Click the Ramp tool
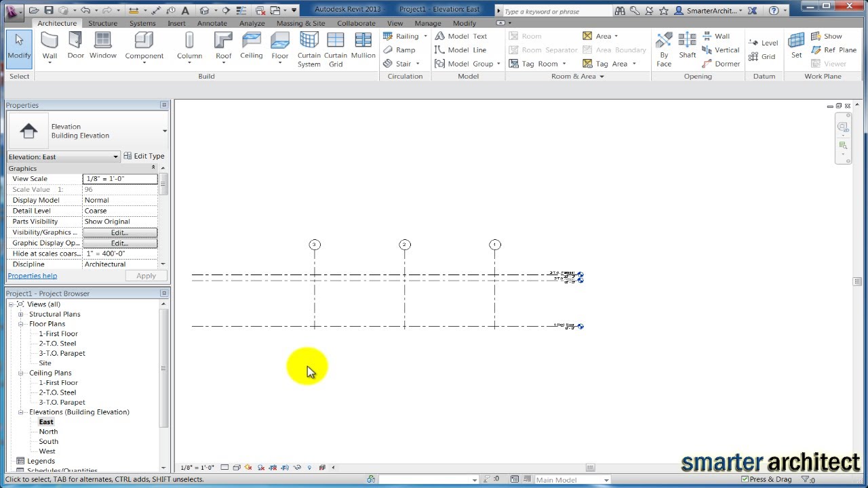The width and height of the screenshot is (868, 488). click(399, 50)
